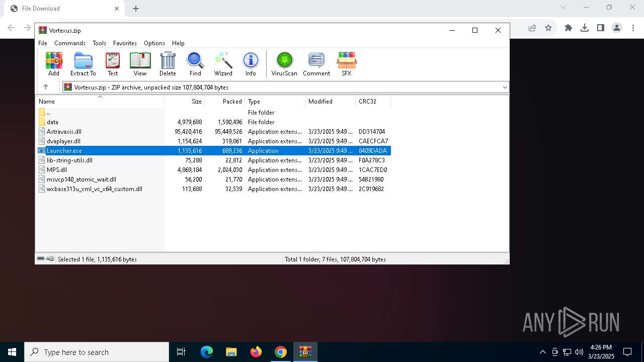Show archive Info
The width and height of the screenshot is (644, 362).
click(251, 64)
